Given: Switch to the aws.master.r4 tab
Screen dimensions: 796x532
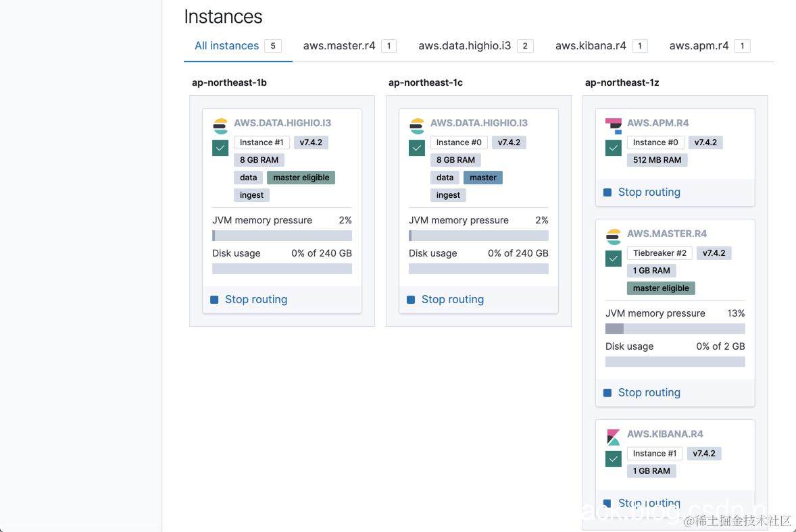Looking at the screenshot, I should pyautogui.click(x=349, y=46).
